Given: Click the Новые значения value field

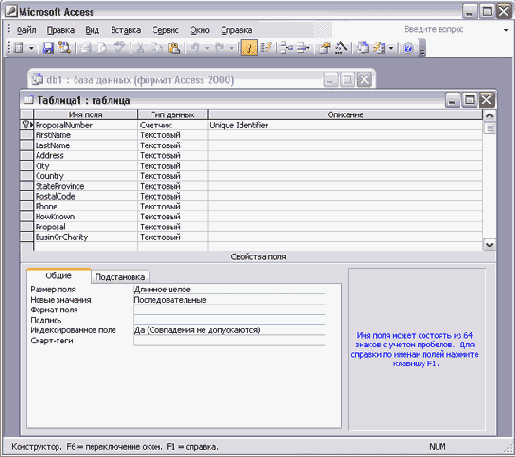Looking at the screenshot, I should click(x=229, y=300).
